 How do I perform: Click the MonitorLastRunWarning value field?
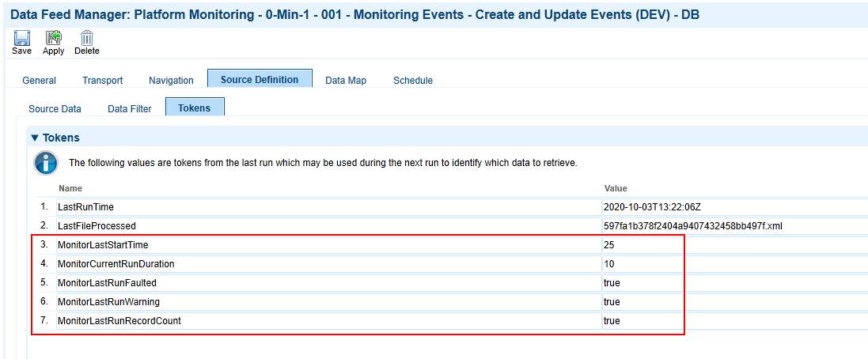[735, 302]
